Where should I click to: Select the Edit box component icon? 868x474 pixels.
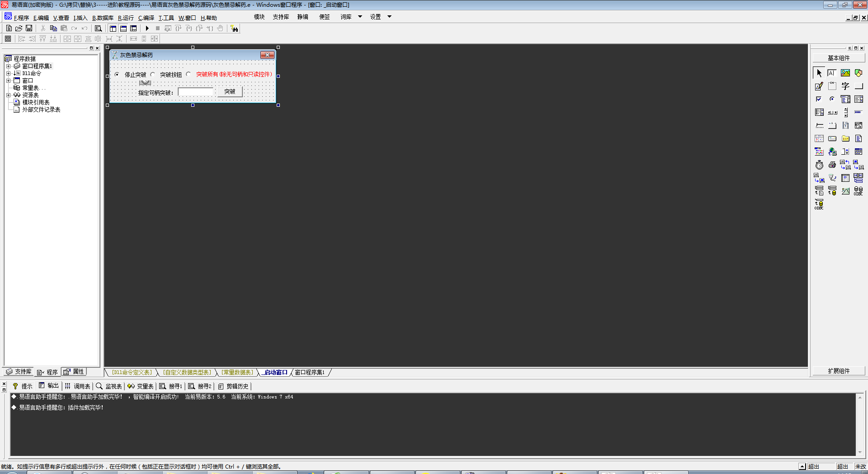click(832, 73)
